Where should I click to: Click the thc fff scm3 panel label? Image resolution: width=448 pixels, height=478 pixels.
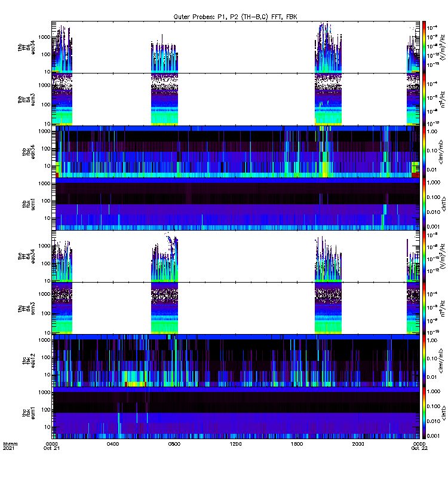tap(26, 308)
